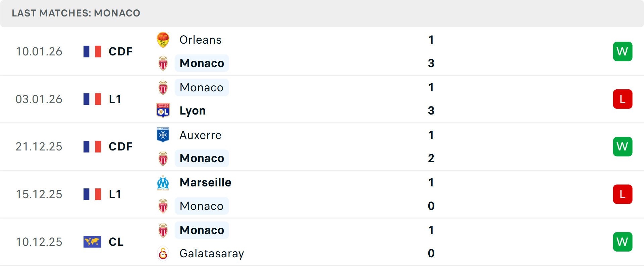Click the Champions League world flag icon
Image resolution: width=644 pixels, height=266 pixels.
coord(92,242)
